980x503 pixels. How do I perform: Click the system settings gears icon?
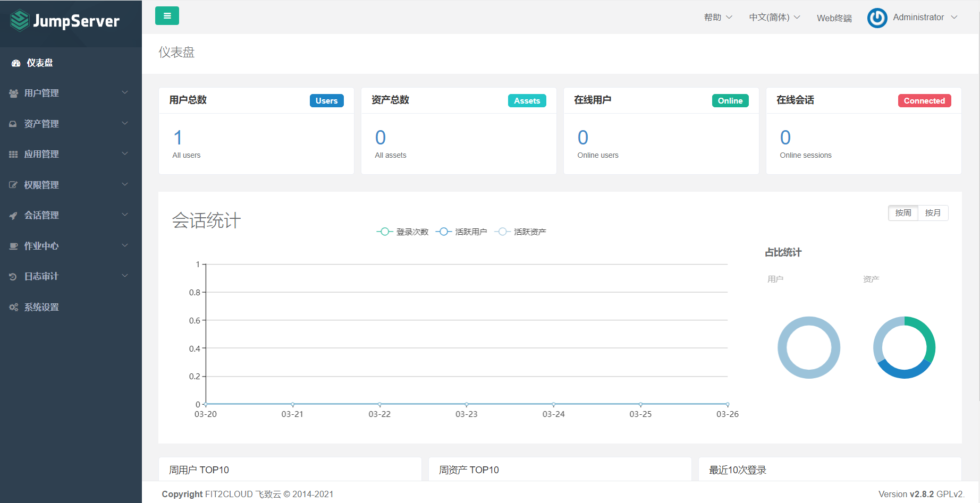(x=13, y=308)
